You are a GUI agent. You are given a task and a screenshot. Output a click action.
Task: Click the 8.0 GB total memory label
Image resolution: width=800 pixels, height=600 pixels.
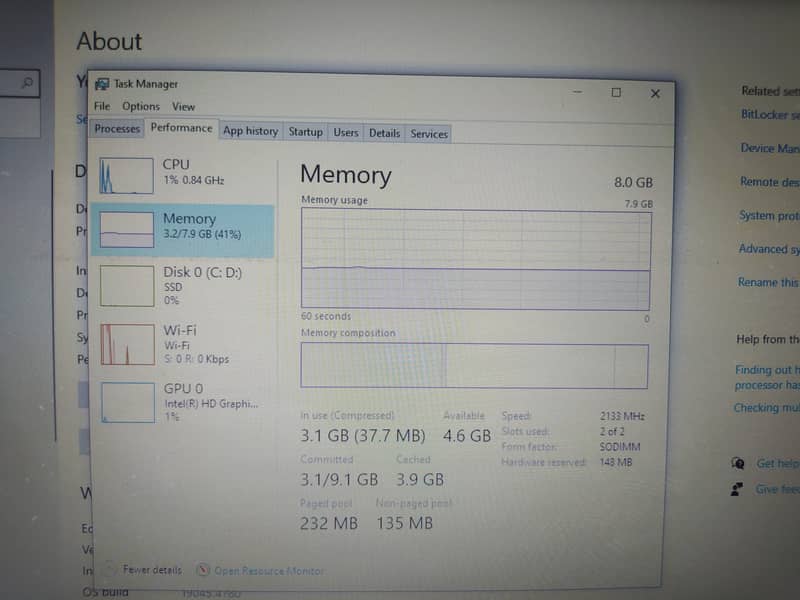633,182
